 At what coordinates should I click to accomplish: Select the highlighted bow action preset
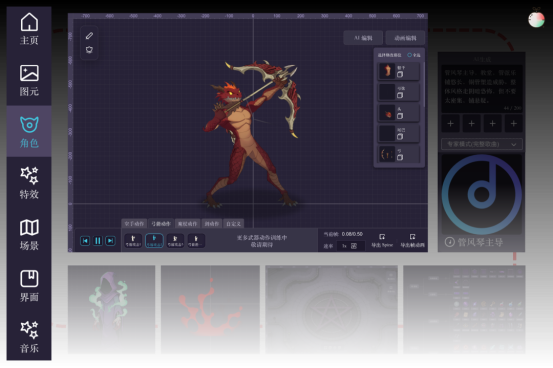click(154, 241)
